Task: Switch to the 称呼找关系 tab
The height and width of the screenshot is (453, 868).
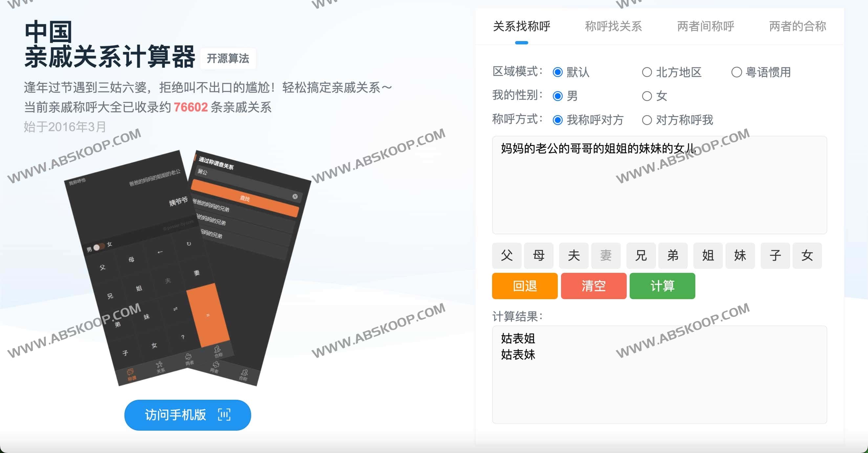Action: click(613, 27)
